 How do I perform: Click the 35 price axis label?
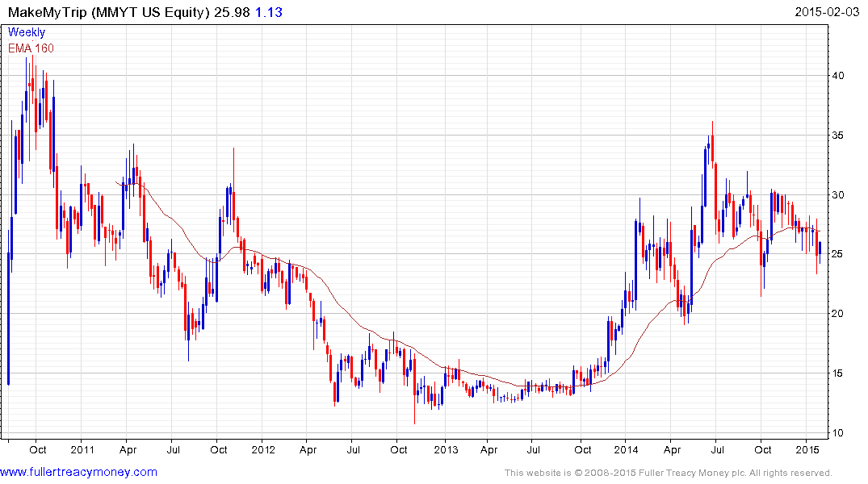pos(838,136)
